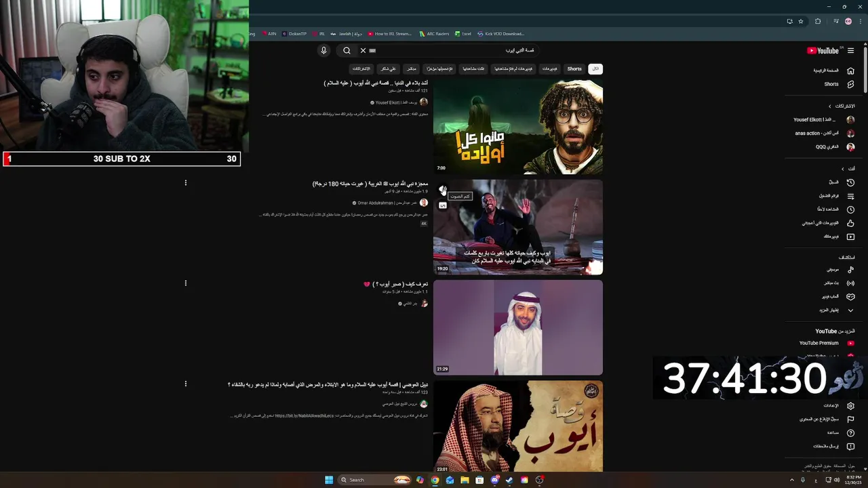Toggle captions on the hovered preview
The height and width of the screenshot is (488, 868).
(x=443, y=205)
